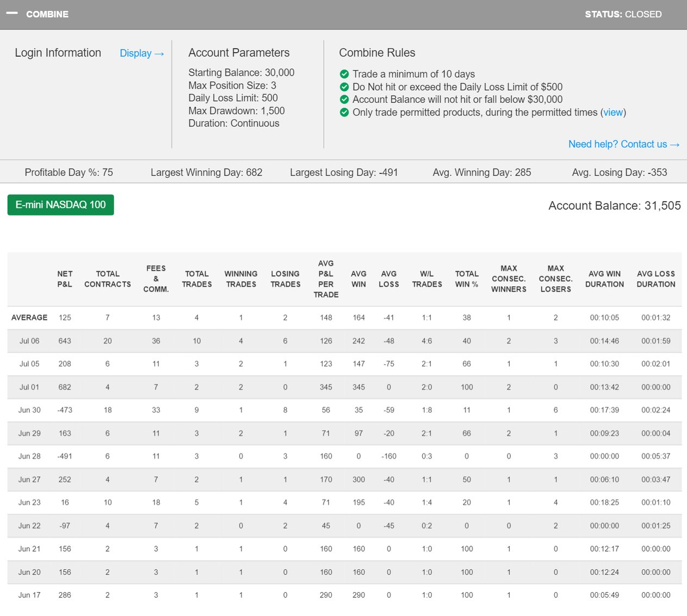Click Need help? Contact us link
This screenshot has width=687, height=616.
(623, 144)
